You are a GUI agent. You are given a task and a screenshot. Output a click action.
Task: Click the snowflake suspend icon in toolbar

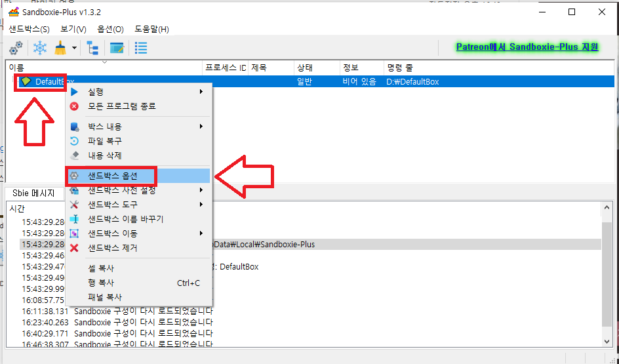[x=39, y=48]
